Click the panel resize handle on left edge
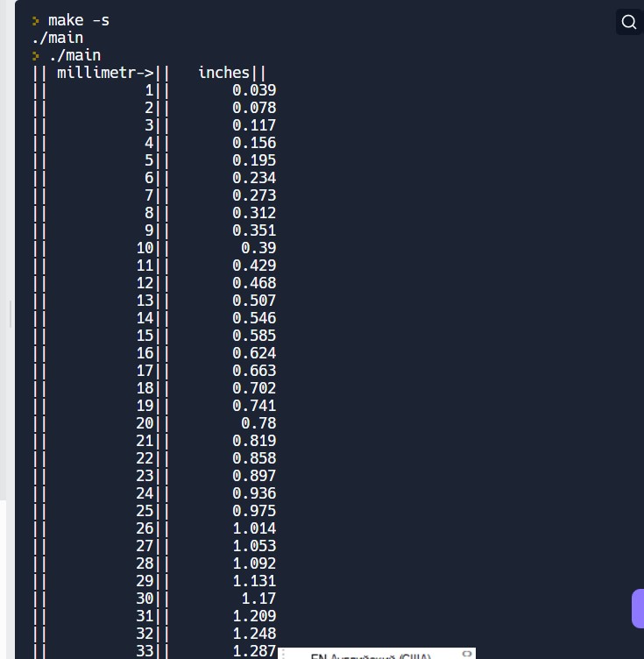 (x=11, y=314)
